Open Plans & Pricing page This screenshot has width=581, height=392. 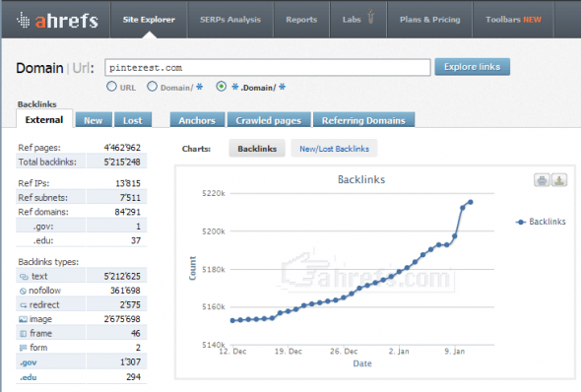[429, 20]
